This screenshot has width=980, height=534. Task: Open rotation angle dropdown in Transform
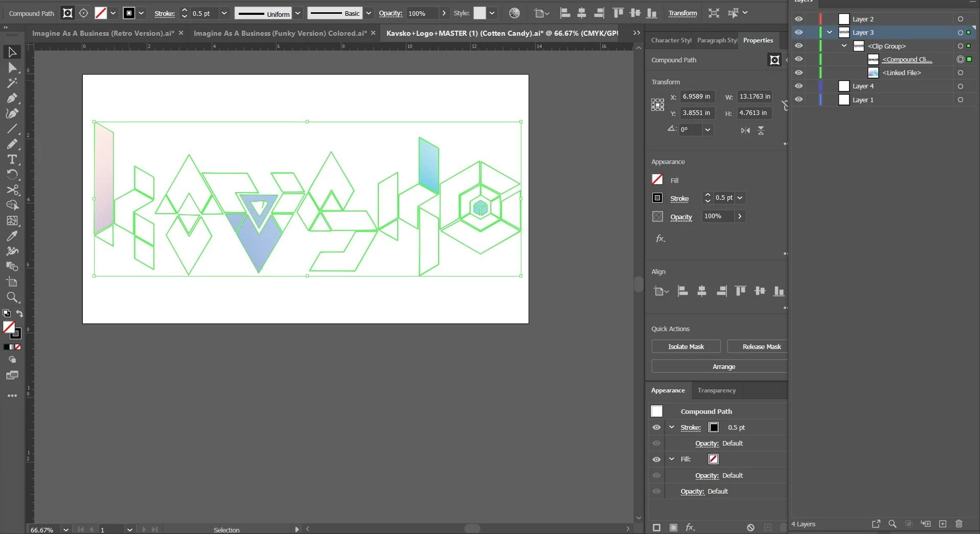point(708,130)
